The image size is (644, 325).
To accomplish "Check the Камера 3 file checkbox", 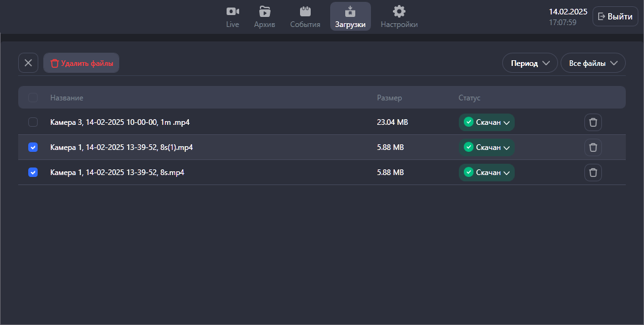I will [33, 122].
